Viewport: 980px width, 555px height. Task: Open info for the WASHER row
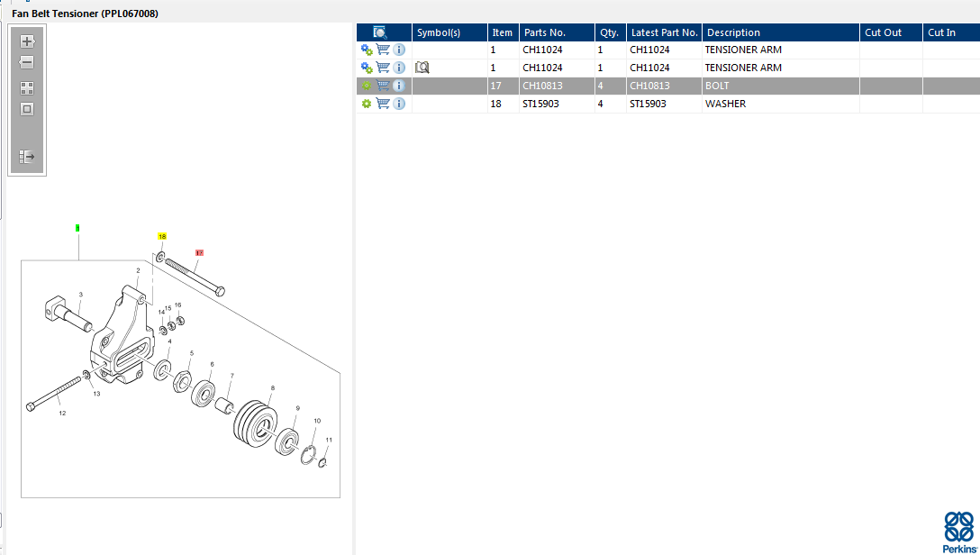(399, 104)
